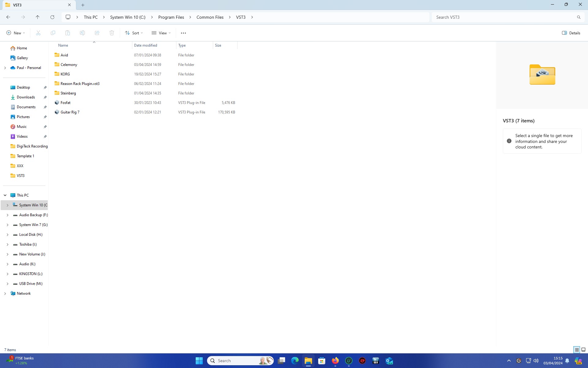
Task: Add a new File Explorer tab
Action: pos(83,5)
